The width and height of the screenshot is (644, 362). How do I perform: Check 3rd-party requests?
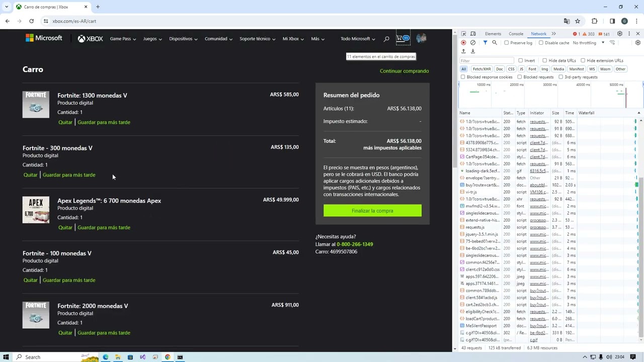point(560,77)
